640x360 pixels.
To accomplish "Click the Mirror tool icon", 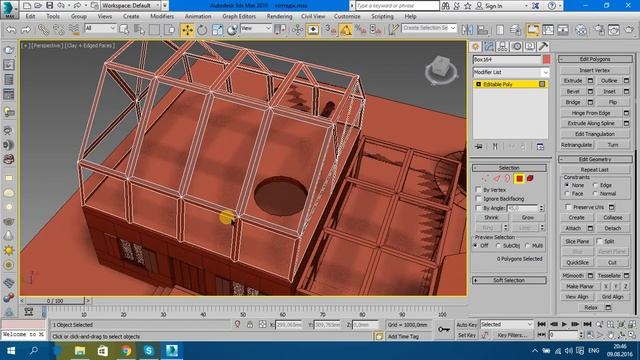I will pos(467,29).
